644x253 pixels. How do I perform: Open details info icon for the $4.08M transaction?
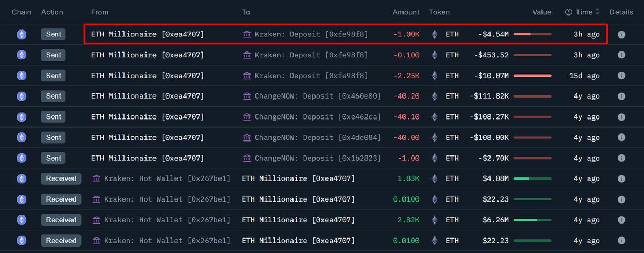click(621, 178)
